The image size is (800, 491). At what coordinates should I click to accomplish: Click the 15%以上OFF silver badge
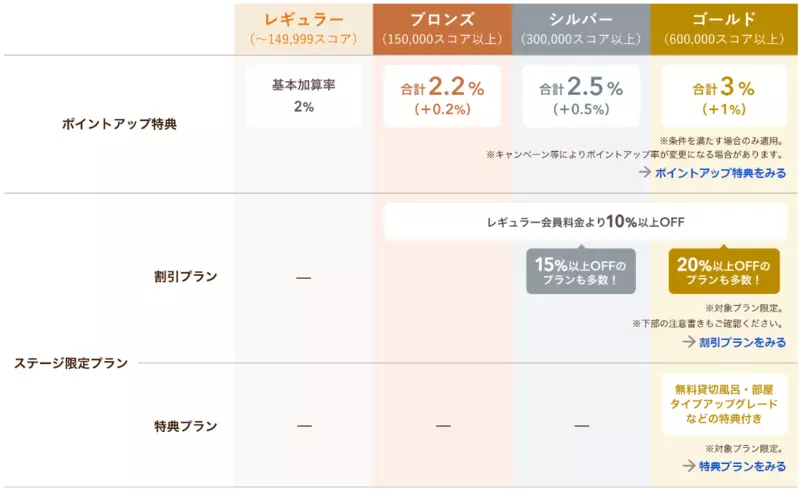click(581, 271)
